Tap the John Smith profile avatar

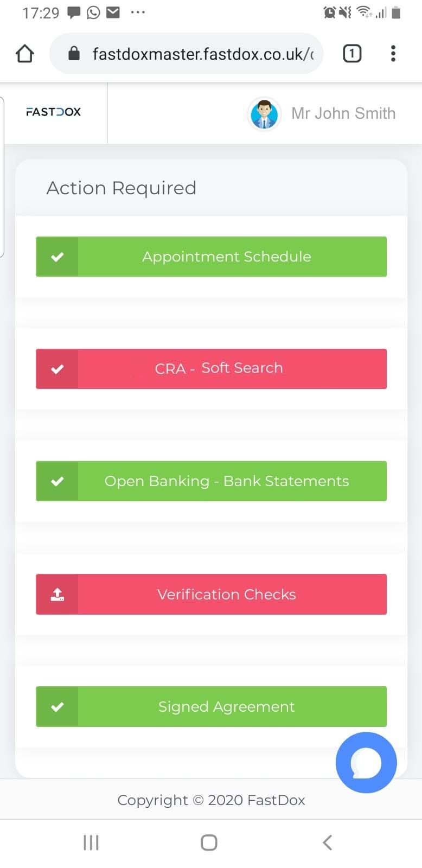(264, 114)
